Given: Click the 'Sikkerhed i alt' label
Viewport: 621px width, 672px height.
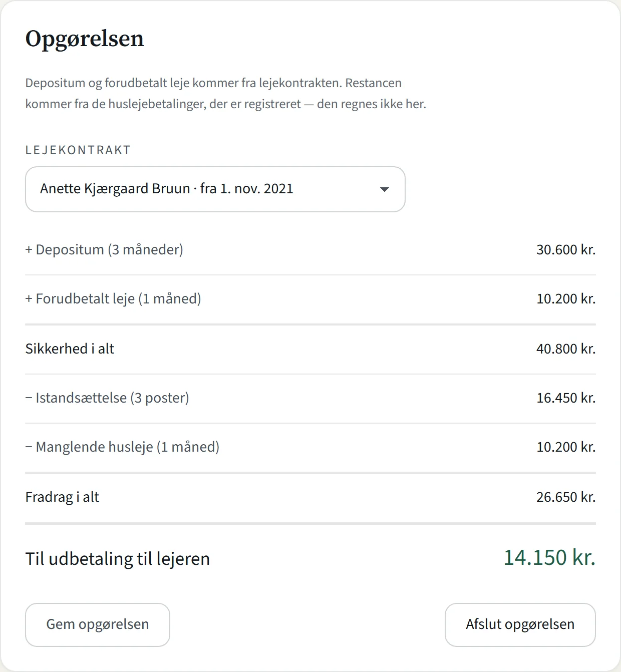Looking at the screenshot, I should coord(70,349).
